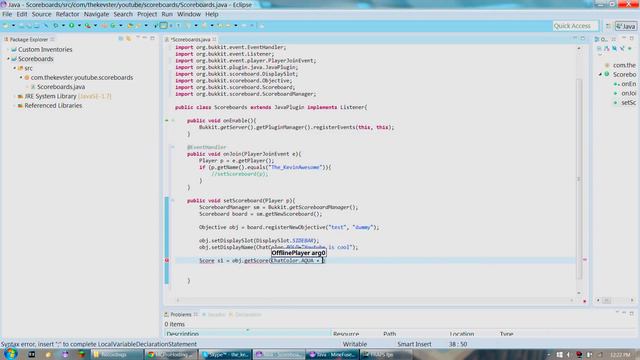Toggle Hide Fields in Outline toolbar

pos(607,48)
